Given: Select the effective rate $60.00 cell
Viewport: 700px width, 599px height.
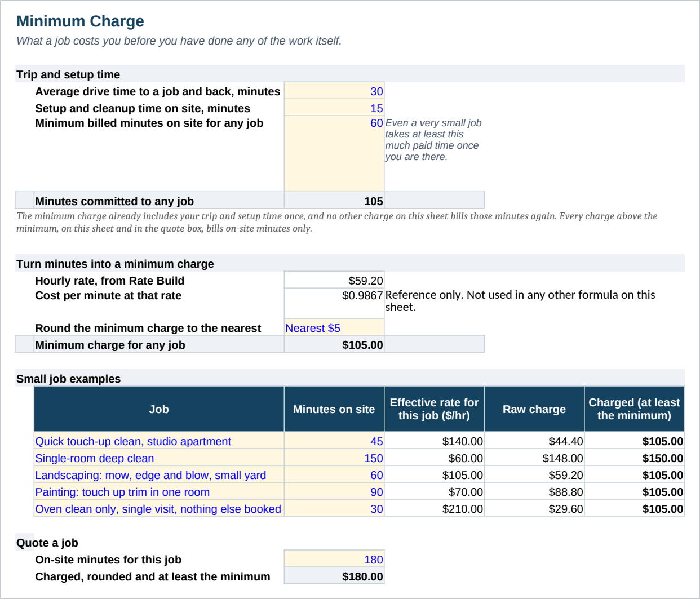Looking at the screenshot, I should [435, 458].
